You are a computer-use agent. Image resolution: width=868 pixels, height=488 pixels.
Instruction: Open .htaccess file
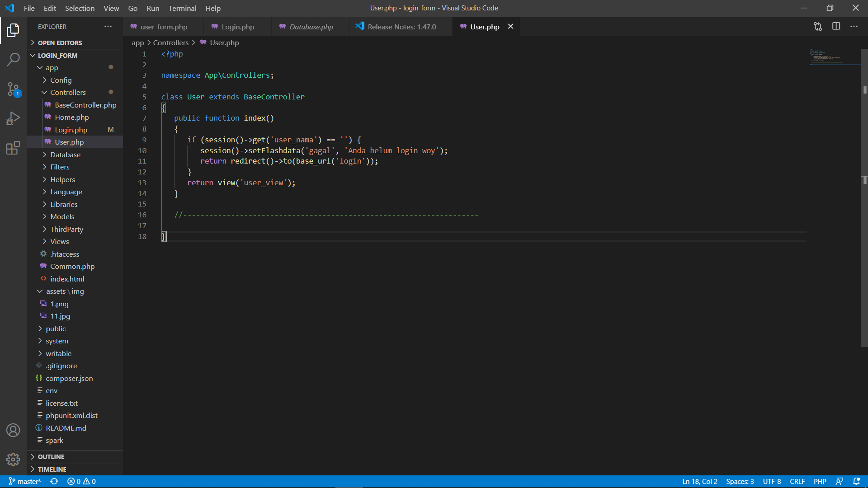(75, 254)
